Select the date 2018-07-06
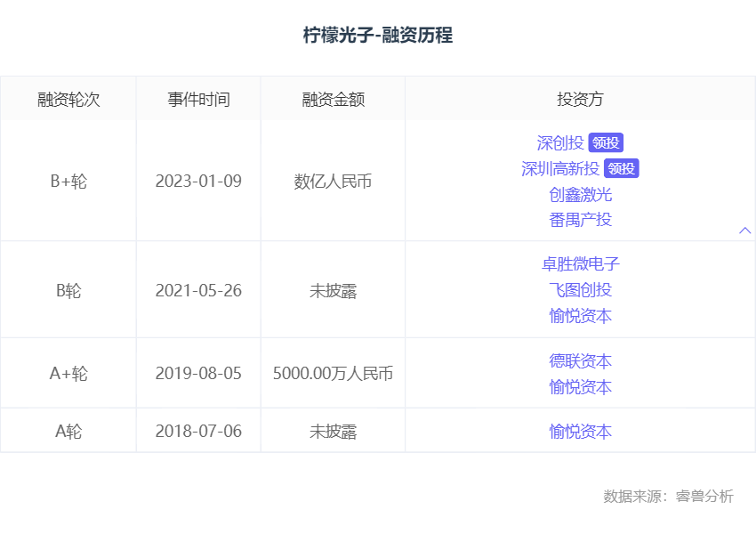Screen dimensions: 756x534 point(198,432)
